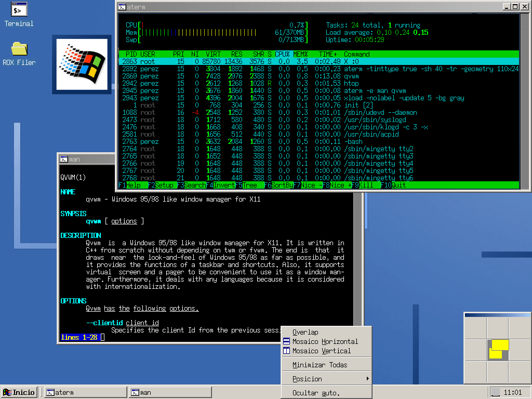This screenshot has width=532, height=399.
Task: Open the Posicion submenu
Action: coord(326,379)
